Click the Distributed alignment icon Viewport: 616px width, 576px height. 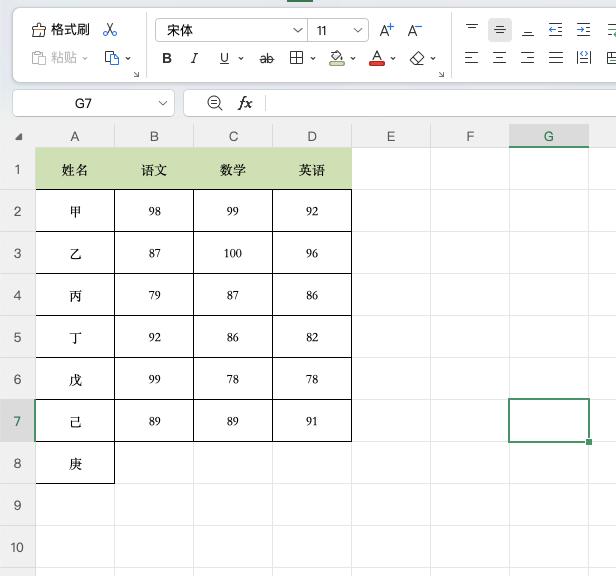click(x=584, y=58)
